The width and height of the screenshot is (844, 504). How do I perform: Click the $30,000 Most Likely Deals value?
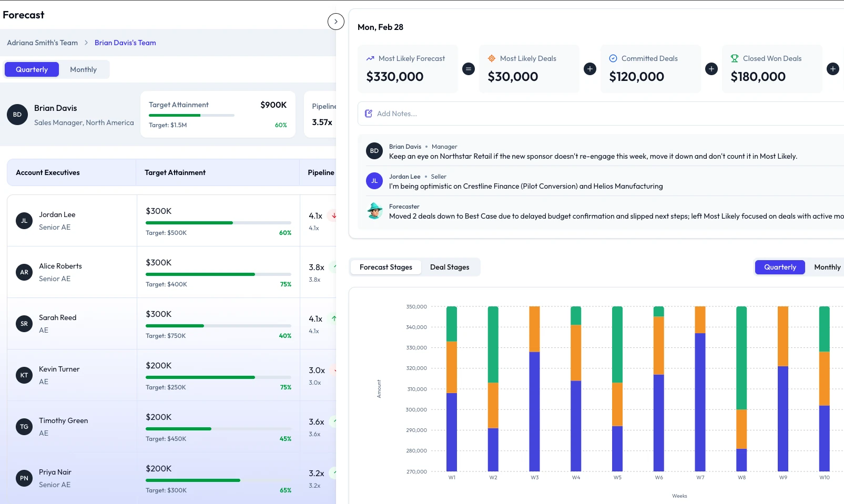[513, 77]
